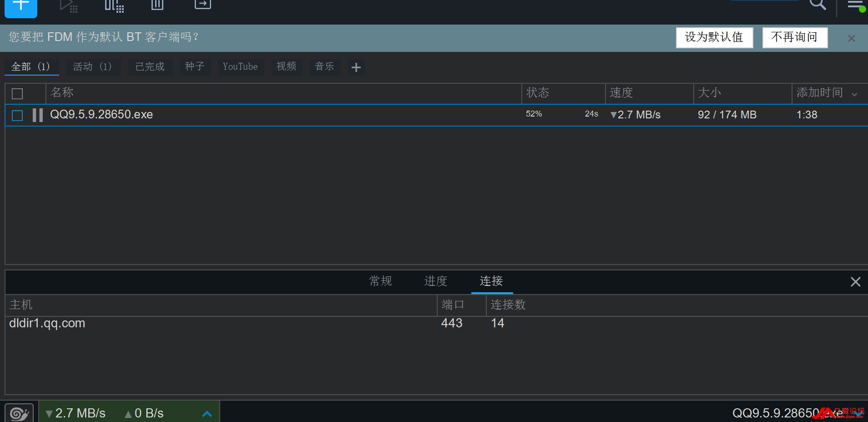Add a new tag with plus
Screen dimensions: 868x422
[356, 67]
